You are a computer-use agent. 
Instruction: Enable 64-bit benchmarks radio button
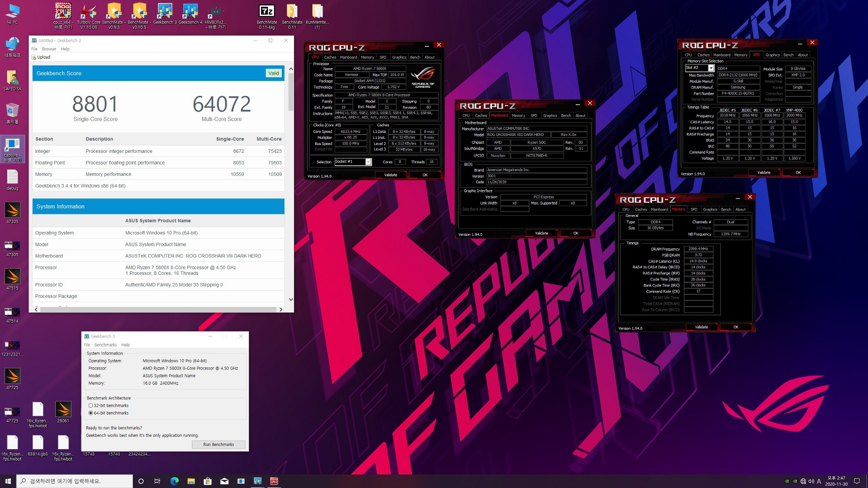coord(91,413)
